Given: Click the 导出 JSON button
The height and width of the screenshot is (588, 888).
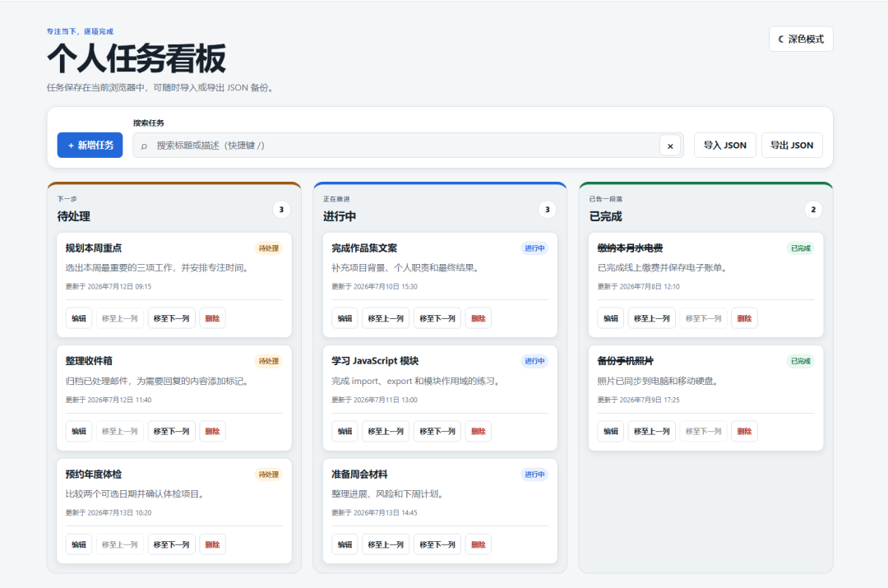Looking at the screenshot, I should (x=792, y=145).
